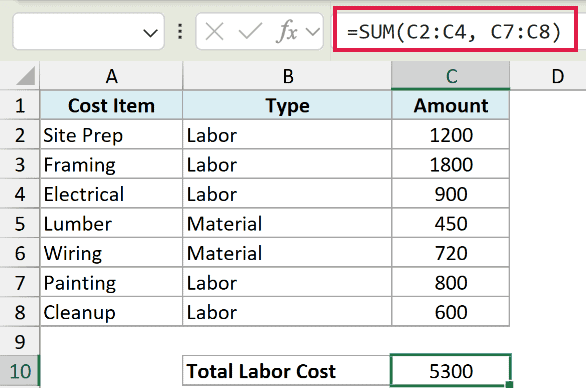Select the Labor cell in Painting row

click(287, 282)
